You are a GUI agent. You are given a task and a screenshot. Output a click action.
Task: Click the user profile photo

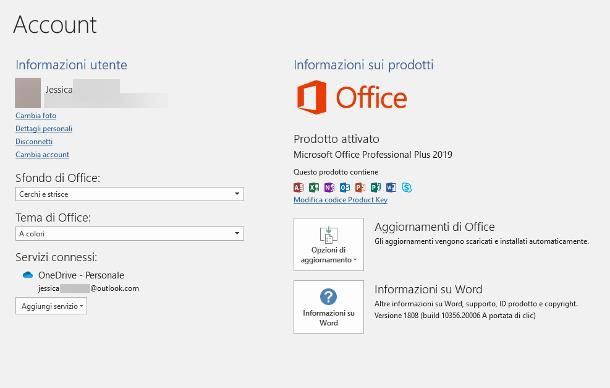pos(28,93)
